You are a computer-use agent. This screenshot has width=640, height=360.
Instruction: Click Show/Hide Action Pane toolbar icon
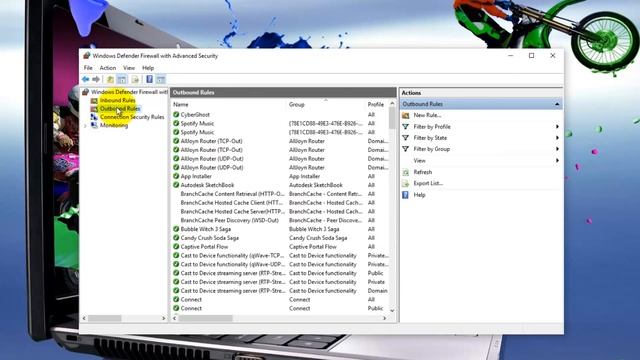161,79
